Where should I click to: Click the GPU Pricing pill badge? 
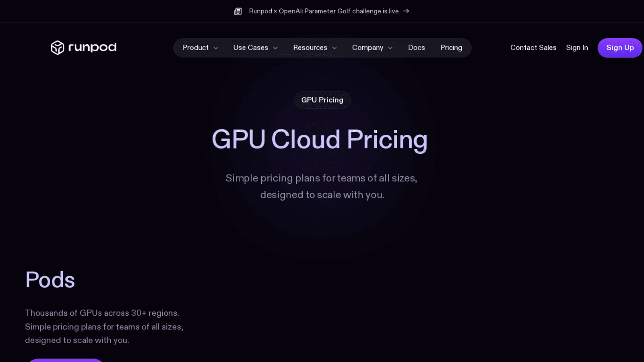coord(322,100)
